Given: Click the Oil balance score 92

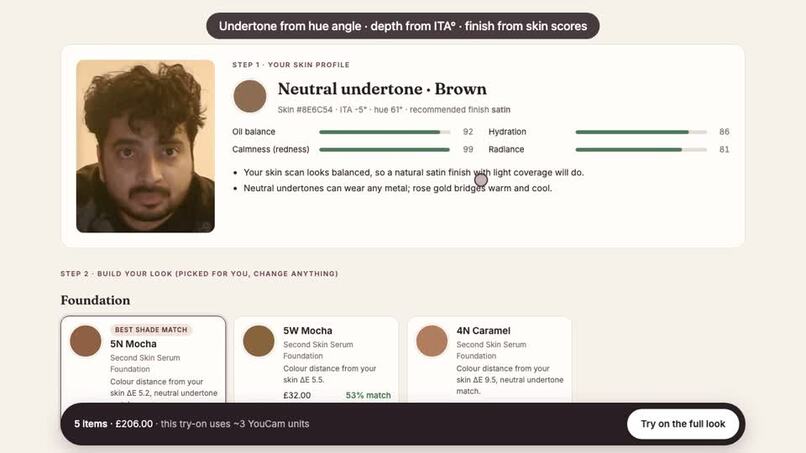Looking at the screenshot, I should coord(468,132).
